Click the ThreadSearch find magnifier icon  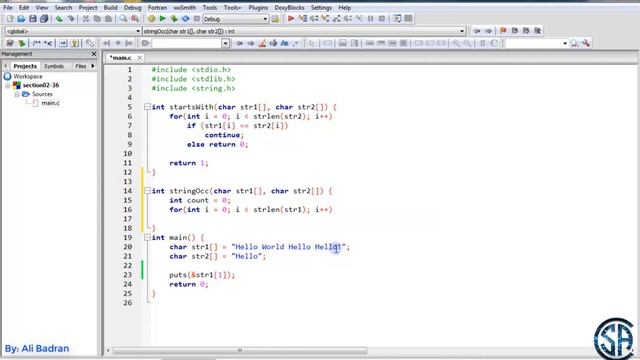574,43
